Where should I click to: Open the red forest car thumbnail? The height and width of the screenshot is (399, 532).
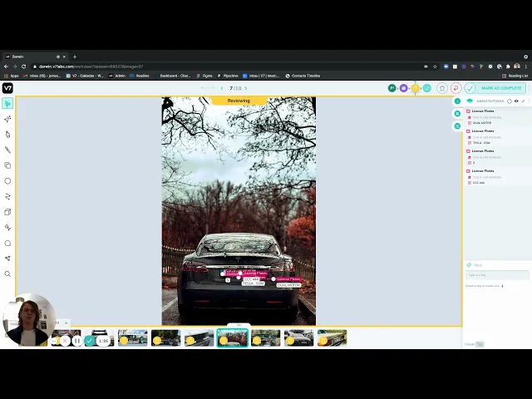pos(233,337)
